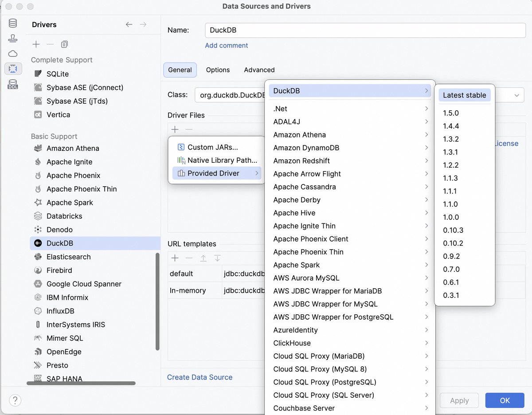Select driver version 0.10.3
The width and height of the screenshot is (532, 415).
coord(465,230)
